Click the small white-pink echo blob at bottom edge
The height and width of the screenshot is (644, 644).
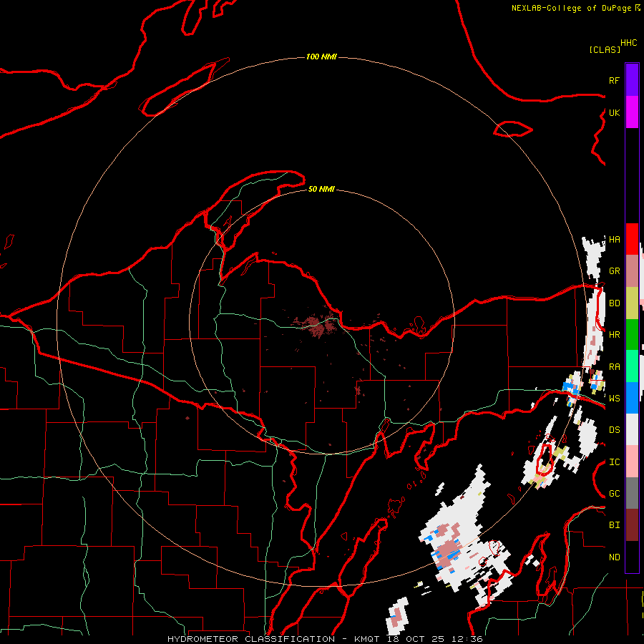[x=398, y=615]
